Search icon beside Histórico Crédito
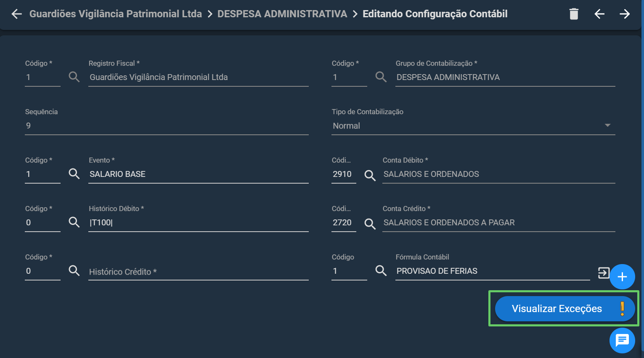Viewport: 644px width, 358px height. (x=74, y=270)
